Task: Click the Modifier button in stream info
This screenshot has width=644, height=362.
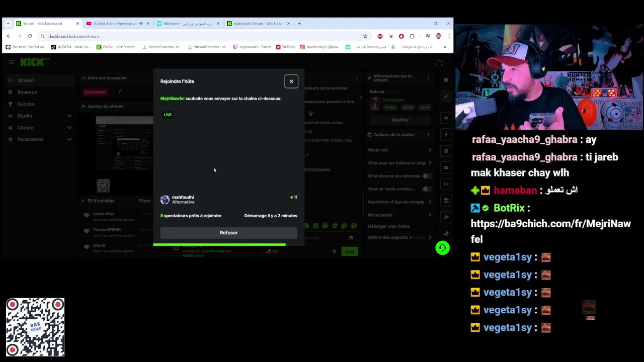Action: [400, 120]
